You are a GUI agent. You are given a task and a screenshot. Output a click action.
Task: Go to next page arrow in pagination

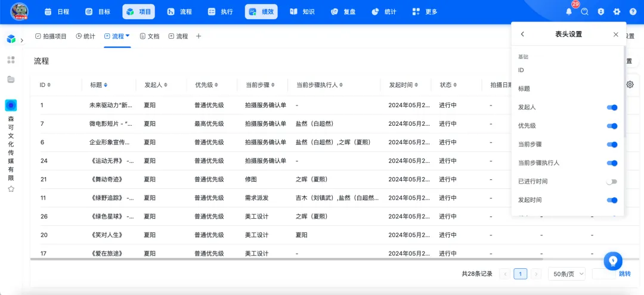[536, 274]
